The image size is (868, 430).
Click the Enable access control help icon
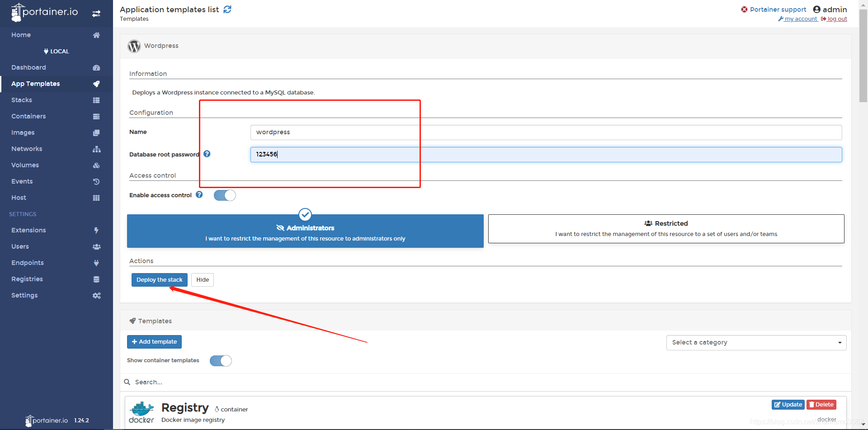(199, 195)
